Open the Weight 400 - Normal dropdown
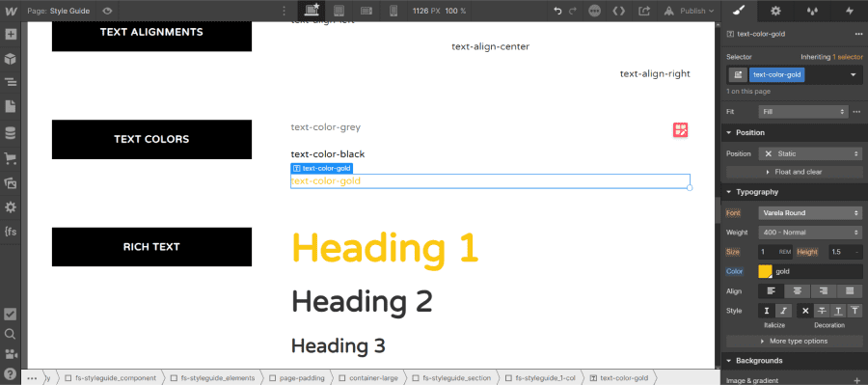 810,233
